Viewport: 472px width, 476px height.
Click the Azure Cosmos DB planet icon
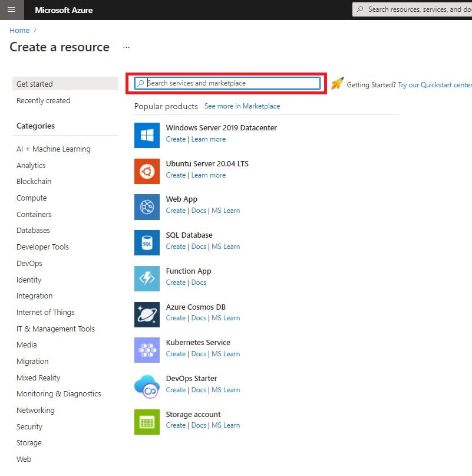147,314
